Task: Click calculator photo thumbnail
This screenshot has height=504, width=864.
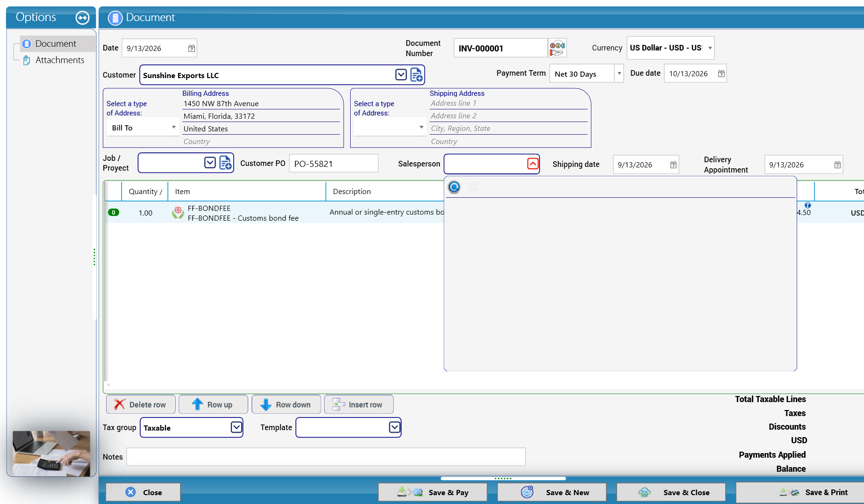Action: pos(51,454)
